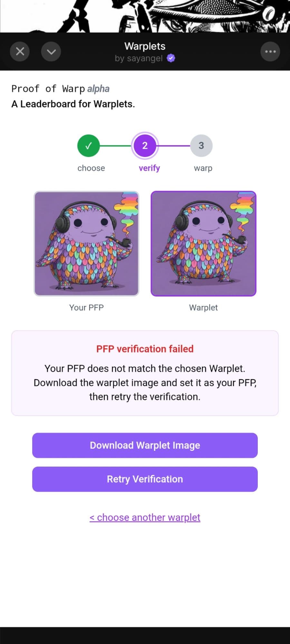
Task: Follow the choose another warplet link
Action: (145, 517)
